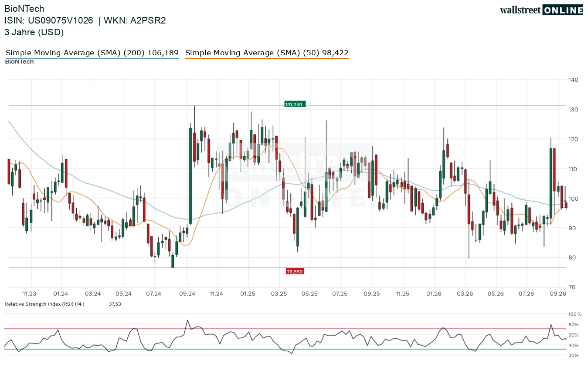Click the 110 price axis label
This screenshot has height=367, width=588.
574,169
